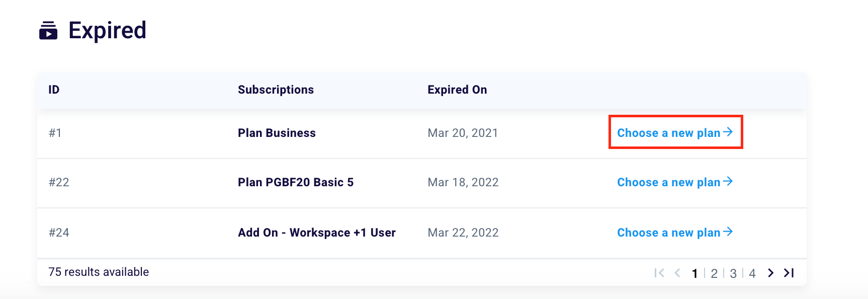Select the Plan PGBF20 Basic 5 name
Image resolution: width=868 pixels, height=299 pixels.
click(296, 182)
